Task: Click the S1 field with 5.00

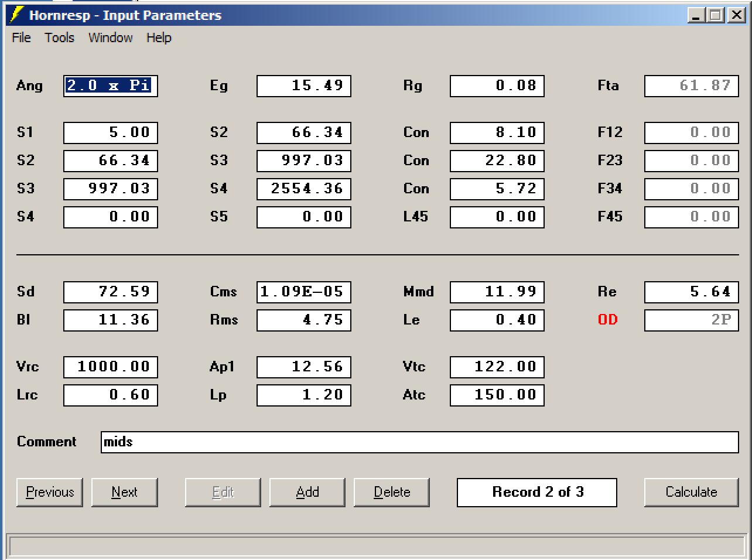Action: tap(111, 132)
